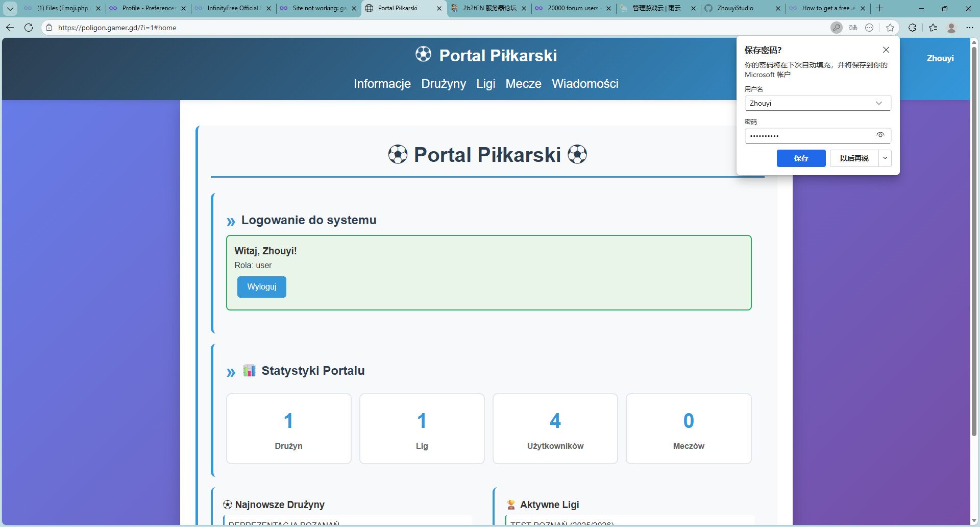Open the favorites list icon
Image resolution: width=980 pixels, height=527 pixels.
933,28
